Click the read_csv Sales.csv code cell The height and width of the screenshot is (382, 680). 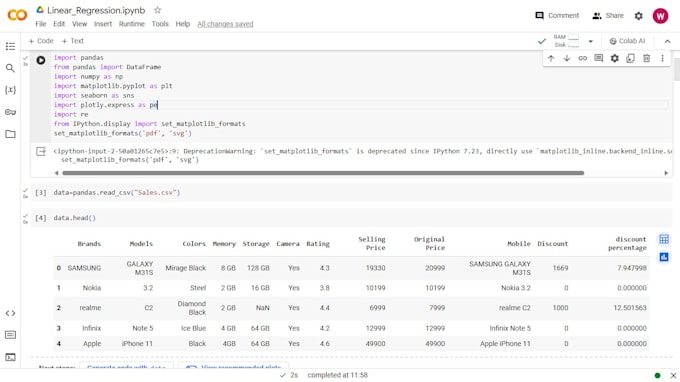point(351,193)
